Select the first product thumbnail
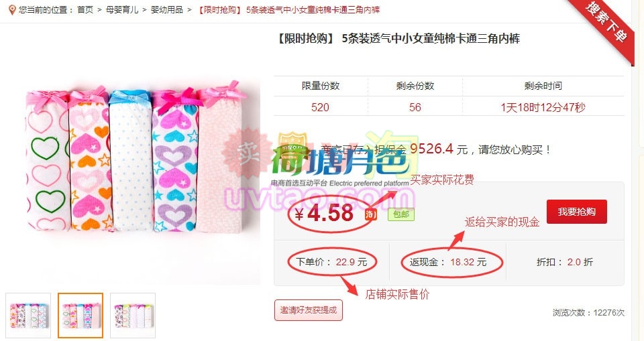This screenshot has height=341, width=644. pyautogui.click(x=28, y=315)
